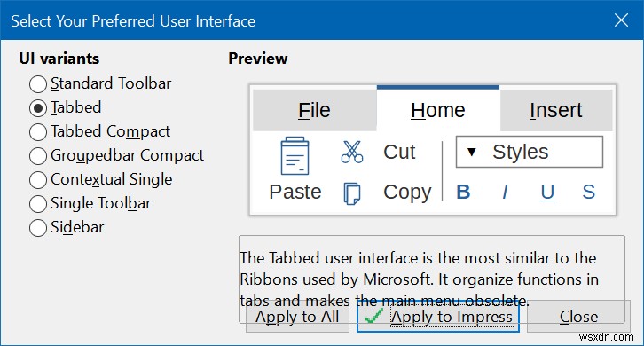Click the 'Copy' text label in preview
Image resolution: width=644 pixels, height=346 pixels.
pos(407,193)
